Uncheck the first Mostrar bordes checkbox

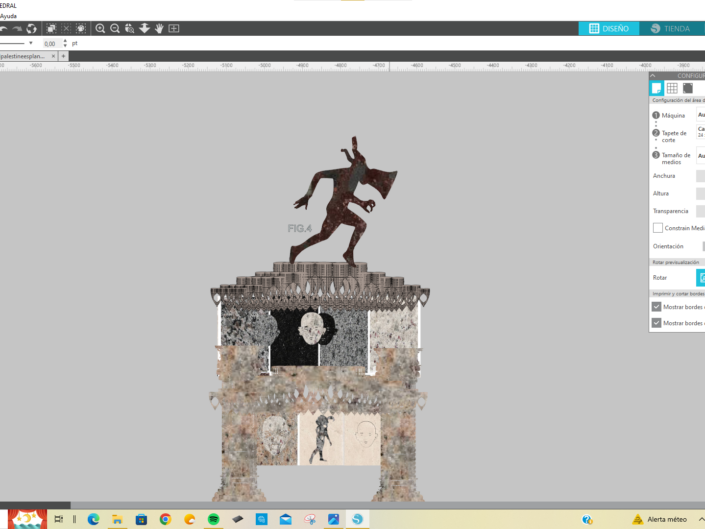pyautogui.click(x=656, y=307)
